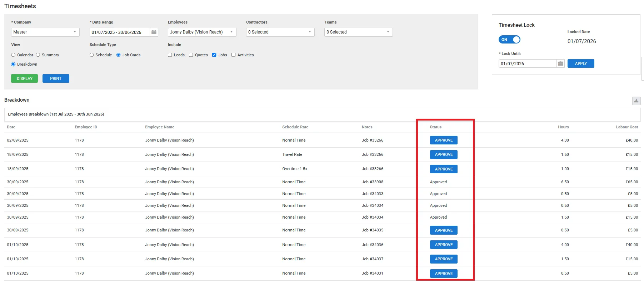The width and height of the screenshot is (644, 281).
Task: Click the Approved status for Job #33908
Action: [x=438, y=182]
